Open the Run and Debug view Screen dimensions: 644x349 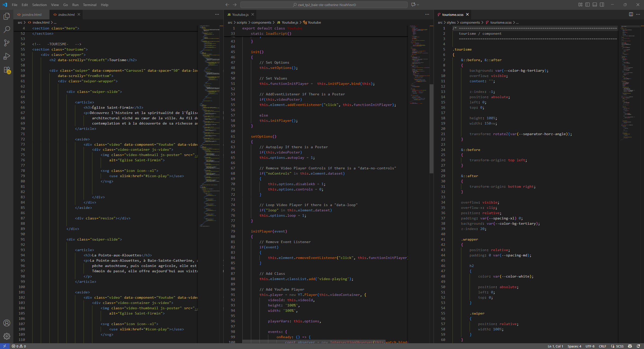(x=7, y=56)
